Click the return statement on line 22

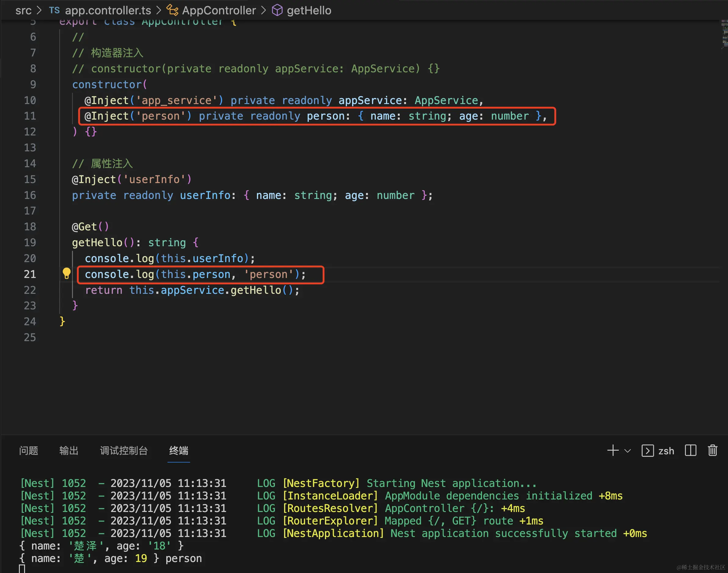pos(192,290)
